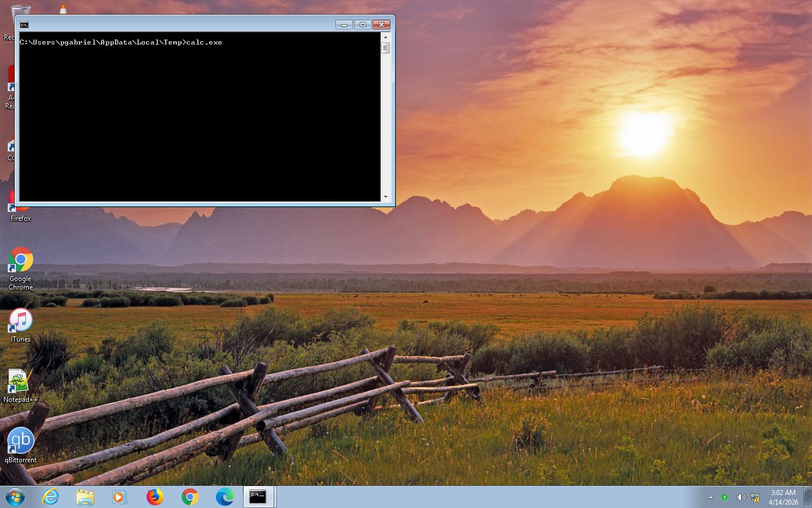The image size is (812, 508).
Task: Select the Notepad++ desktop shortcut
Action: [x=19, y=382]
